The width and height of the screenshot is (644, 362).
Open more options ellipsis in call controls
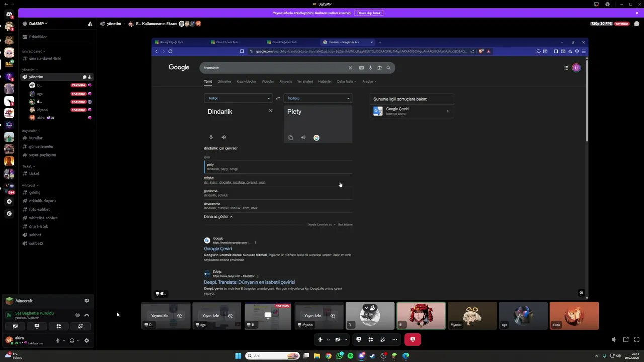coord(395,340)
